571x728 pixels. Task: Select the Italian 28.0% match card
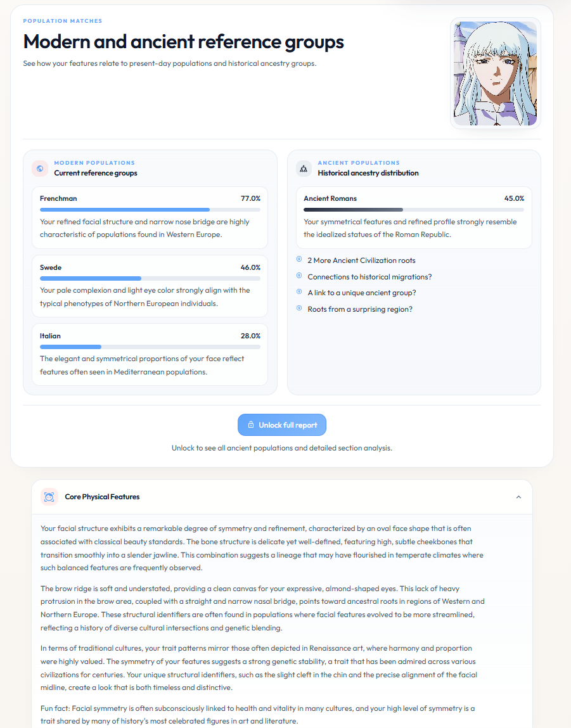point(150,355)
